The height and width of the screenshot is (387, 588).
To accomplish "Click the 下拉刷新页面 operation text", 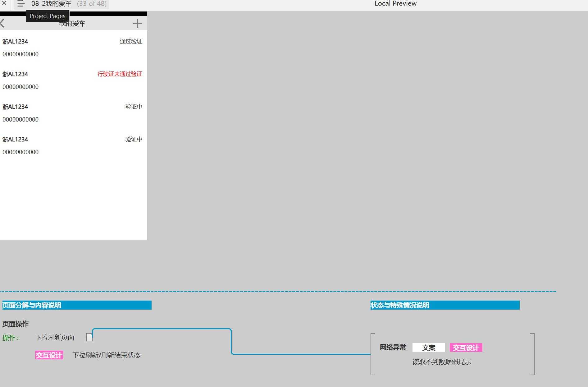I will tap(55, 337).
